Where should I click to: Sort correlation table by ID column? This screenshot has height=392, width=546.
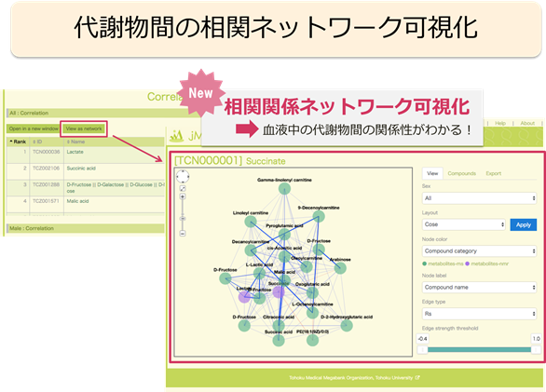[x=47, y=142]
